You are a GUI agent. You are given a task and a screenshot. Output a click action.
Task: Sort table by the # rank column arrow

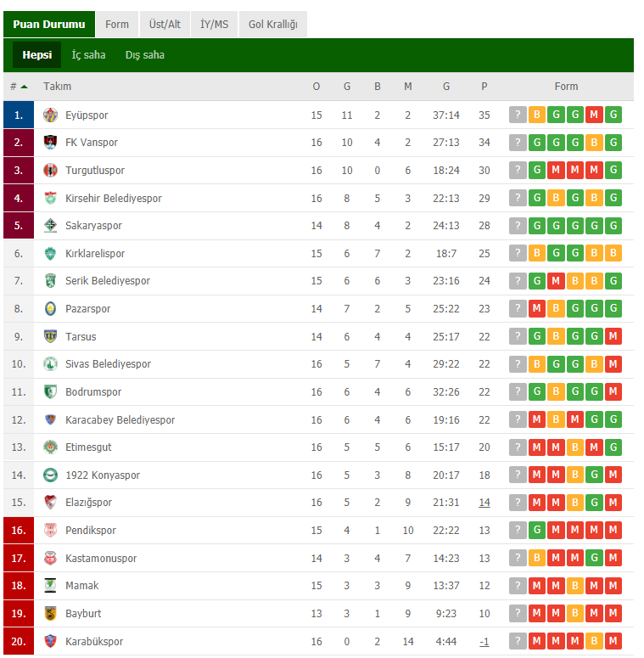click(x=24, y=87)
